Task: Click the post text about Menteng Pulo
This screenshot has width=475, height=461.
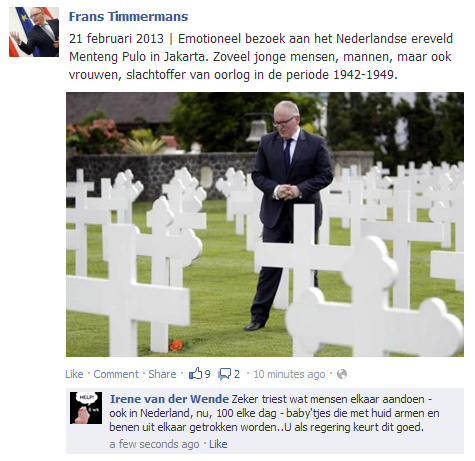Action: click(x=261, y=57)
